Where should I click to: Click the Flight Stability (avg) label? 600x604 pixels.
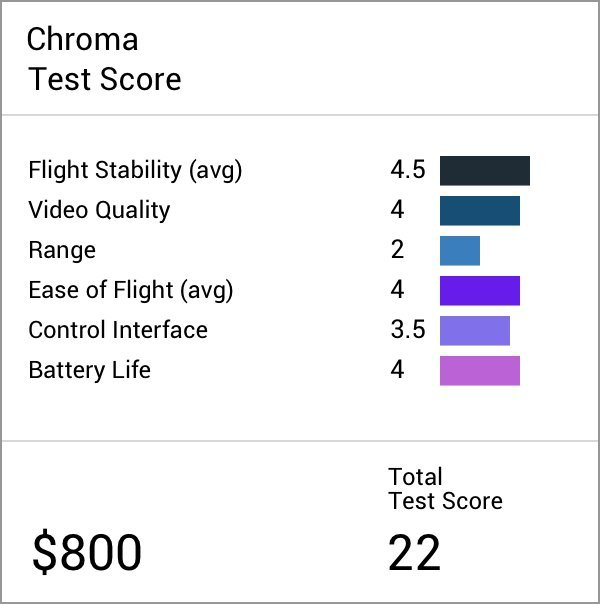coord(135,170)
